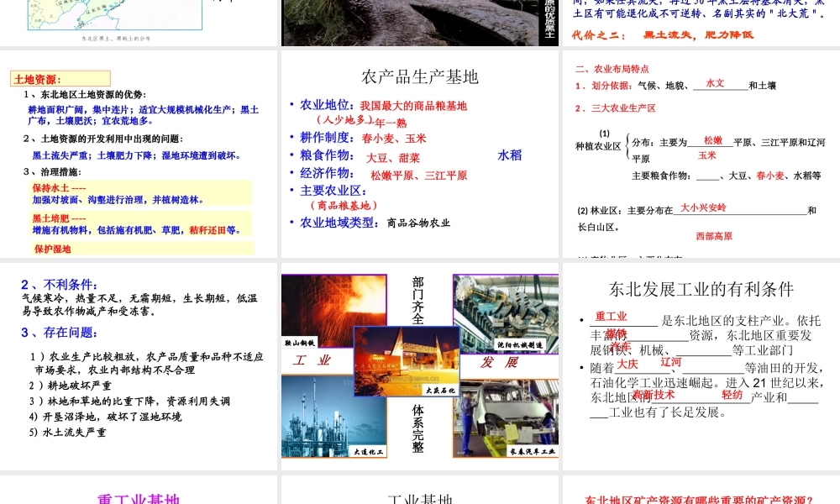Click the item 2）耕地破坏严重
The image size is (840, 504).
coord(71,386)
